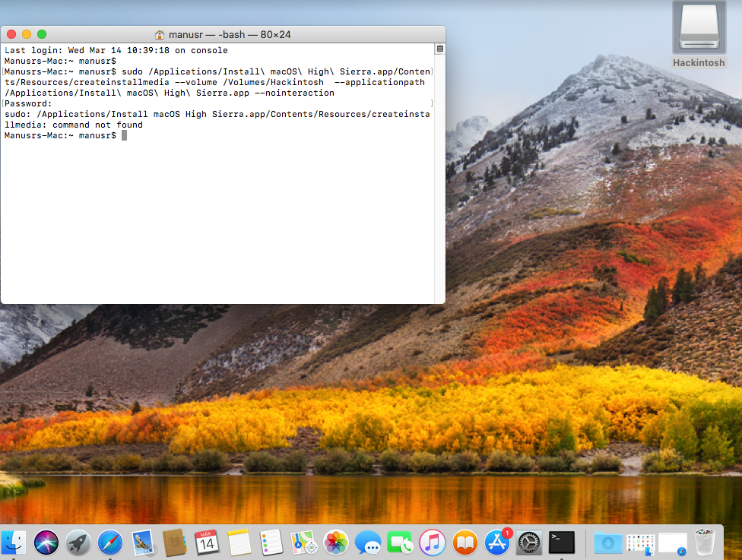Image resolution: width=742 pixels, height=560 pixels.
Task: Click the 'Password:' line in Terminal
Action: pos(28,103)
